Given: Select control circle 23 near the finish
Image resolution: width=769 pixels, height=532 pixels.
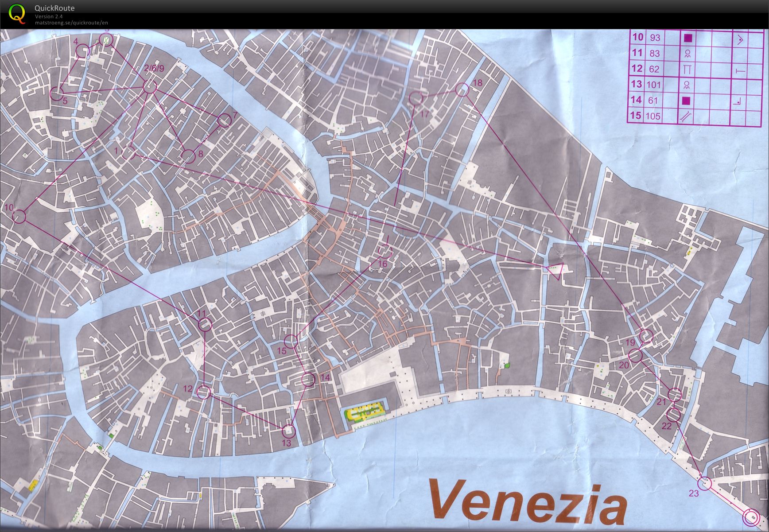Looking at the screenshot, I should click(x=705, y=482).
